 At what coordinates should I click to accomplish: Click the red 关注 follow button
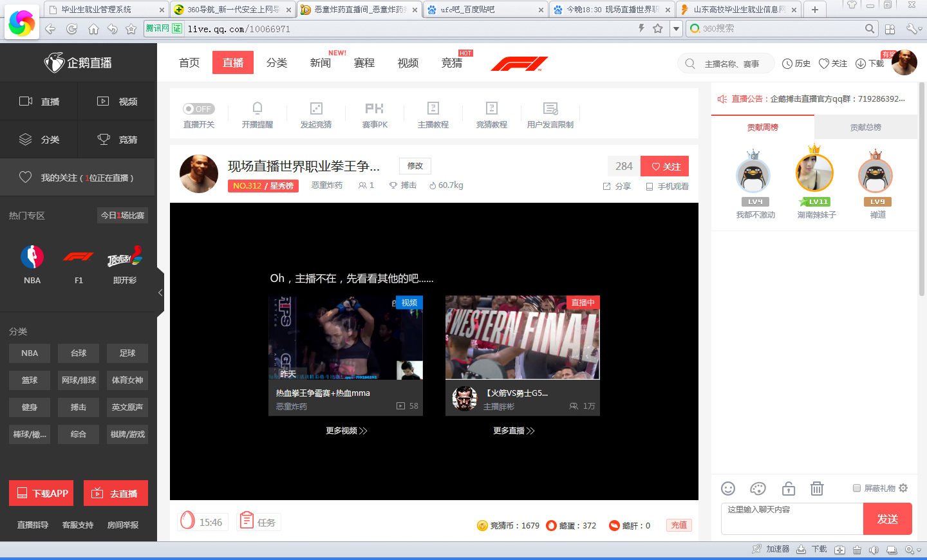(664, 166)
